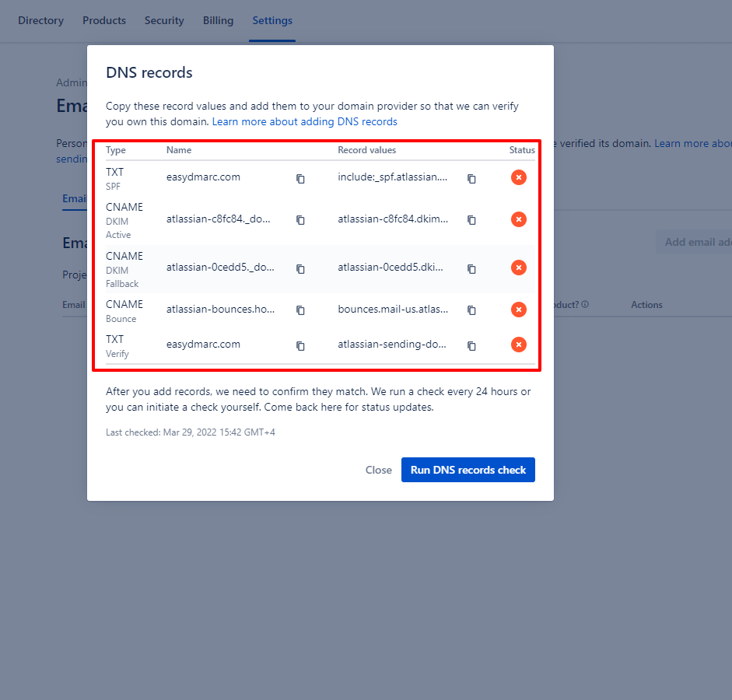Copy the atlassian-c8fc84._do... name
The height and width of the screenshot is (700, 732).
point(300,220)
